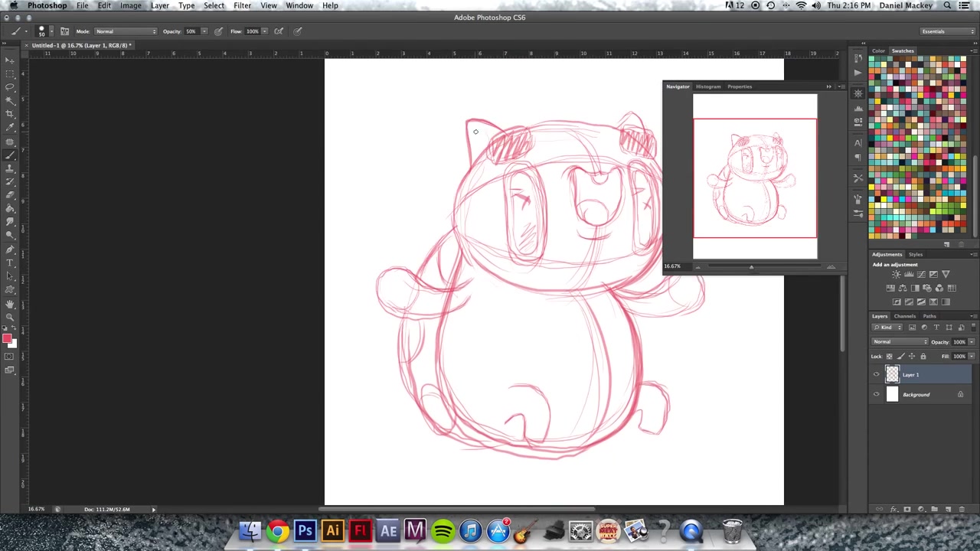Open the layer blend mode dropdown

[900, 342]
